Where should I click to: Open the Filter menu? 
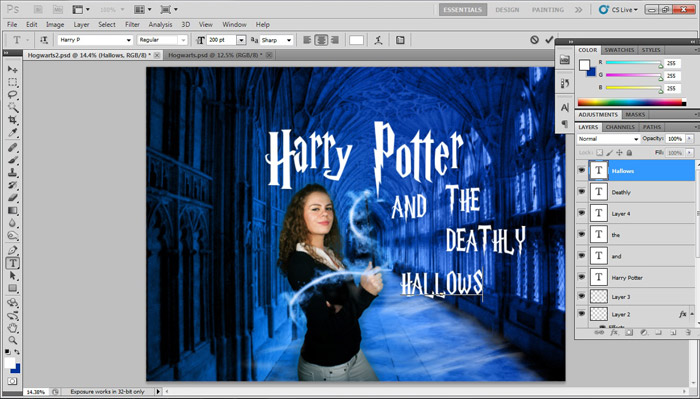coord(132,25)
